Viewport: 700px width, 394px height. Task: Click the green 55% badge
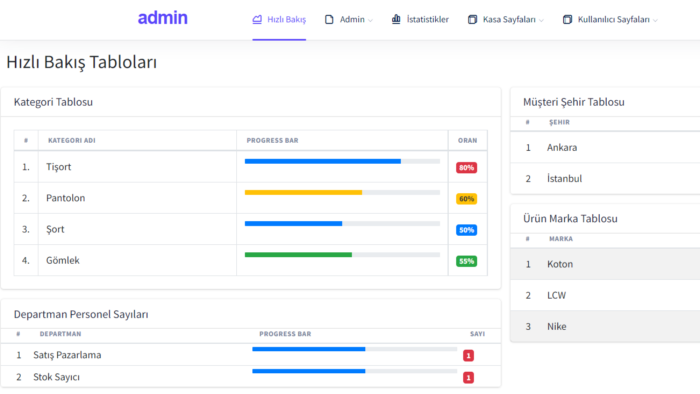point(466,261)
